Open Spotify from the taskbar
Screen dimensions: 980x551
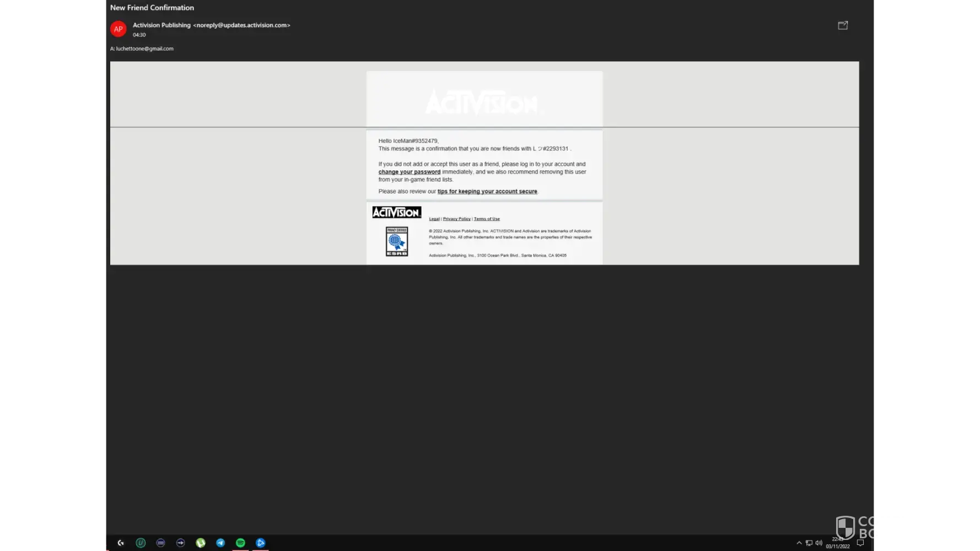click(240, 543)
